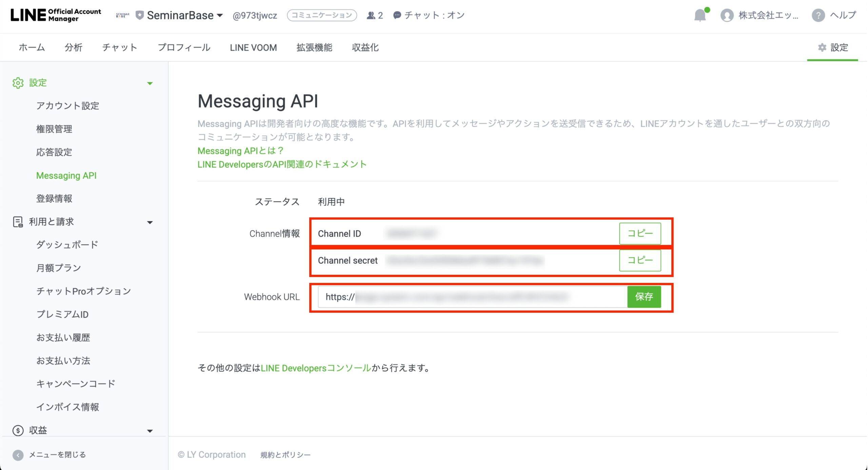The width and height of the screenshot is (868, 470).
Task: Click the 収益 dollar coin icon
Action: tap(18, 430)
